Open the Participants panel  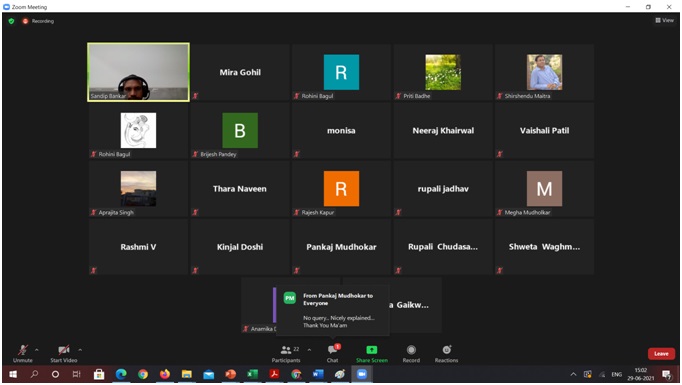[x=286, y=353]
